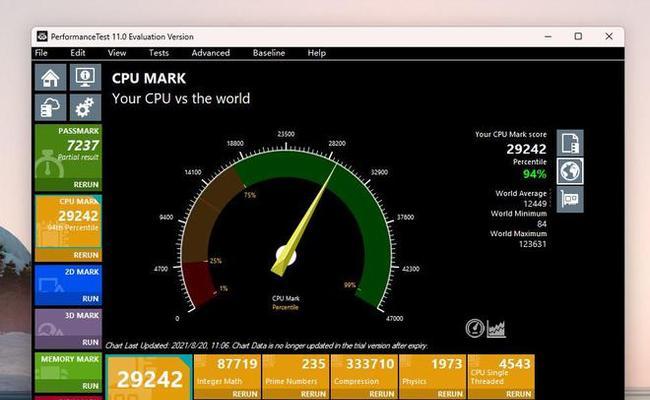Image resolution: width=650 pixels, height=400 pixels.
Task: Click the World Average 12449 value
Action: click(535, 204)
